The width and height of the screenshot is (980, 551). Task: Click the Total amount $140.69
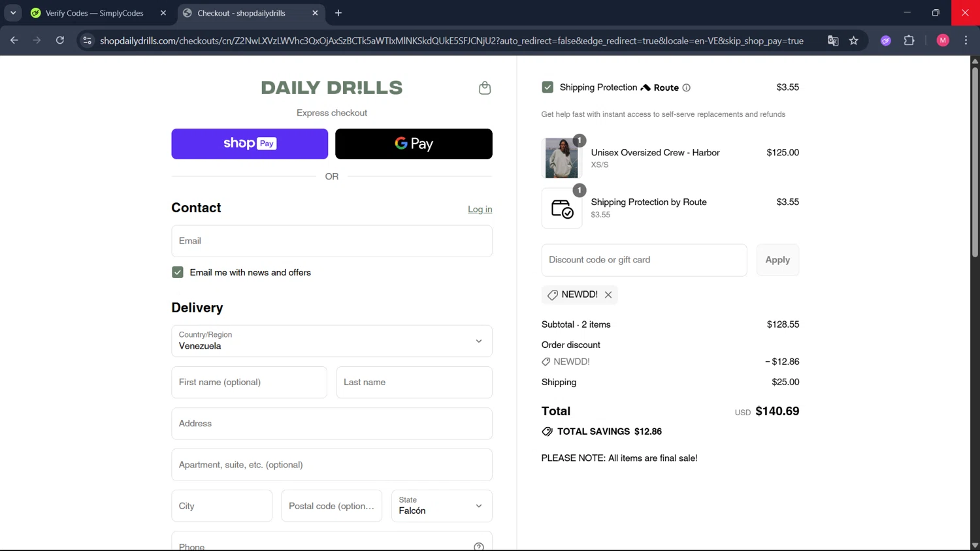[777, 411]
